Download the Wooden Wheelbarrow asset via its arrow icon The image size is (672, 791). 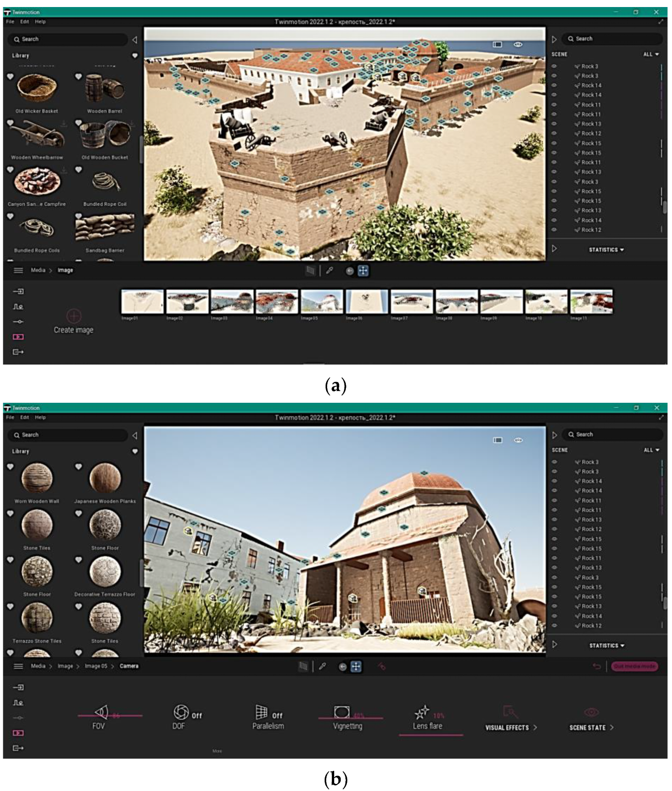pyautogui.click(x=64, y=124)
